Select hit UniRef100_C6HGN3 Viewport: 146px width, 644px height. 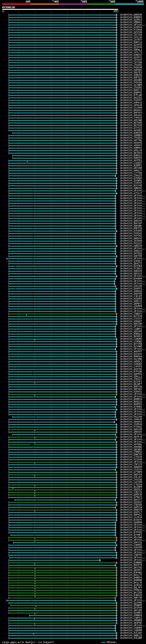pos(131,364)
